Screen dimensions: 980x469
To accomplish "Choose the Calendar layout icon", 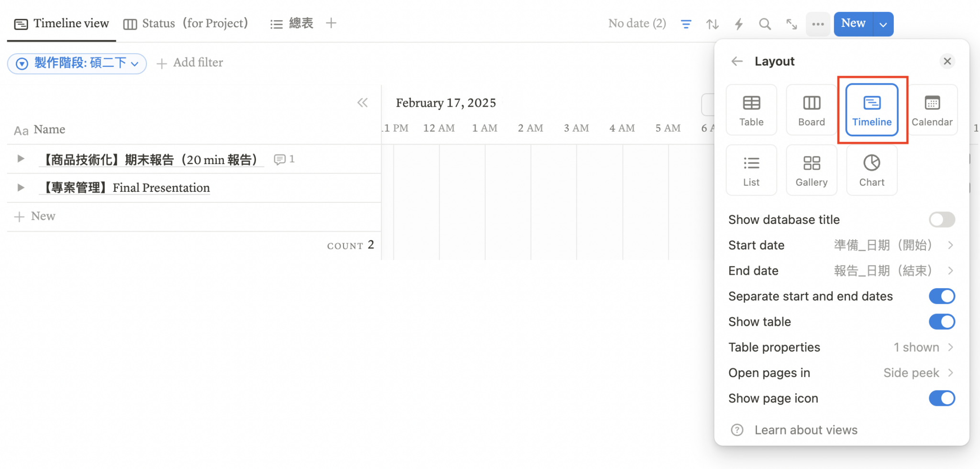I will (x=932, y=109).
